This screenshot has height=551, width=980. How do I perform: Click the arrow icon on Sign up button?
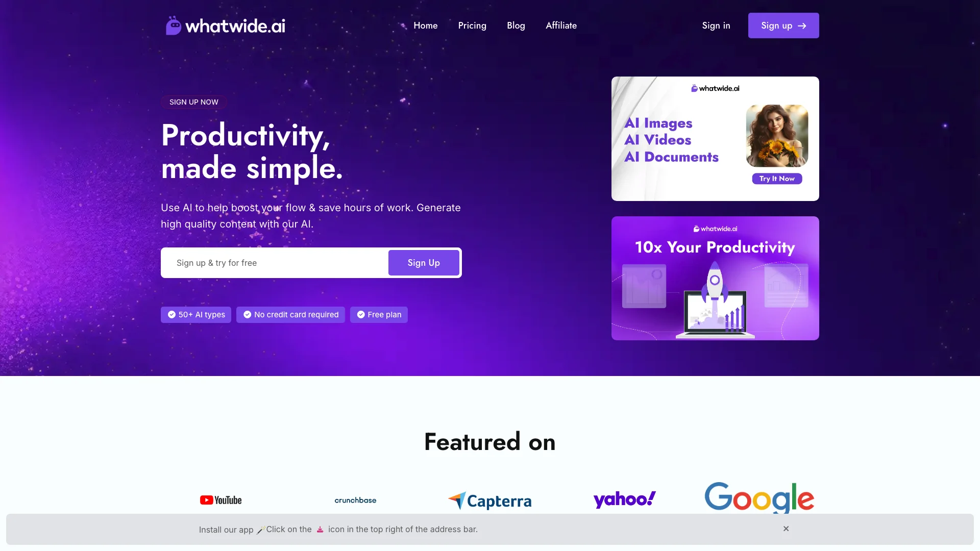point(802,26)
